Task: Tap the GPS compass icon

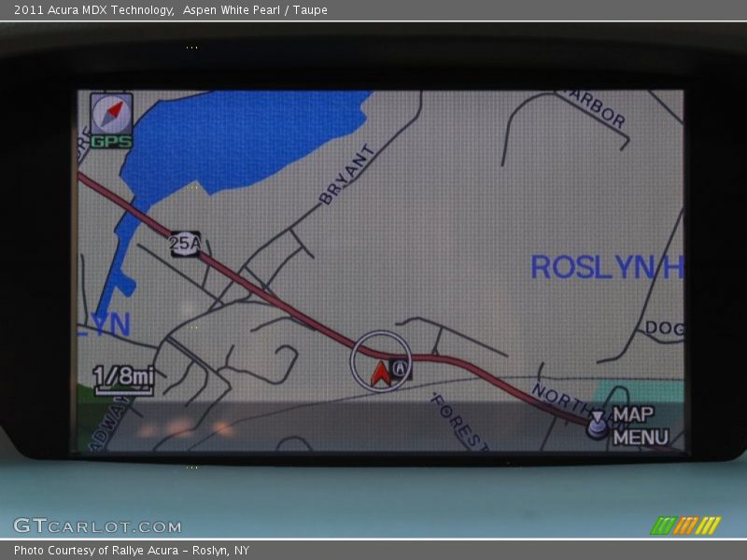Action: pyautogui.click(x=111, y=114)
